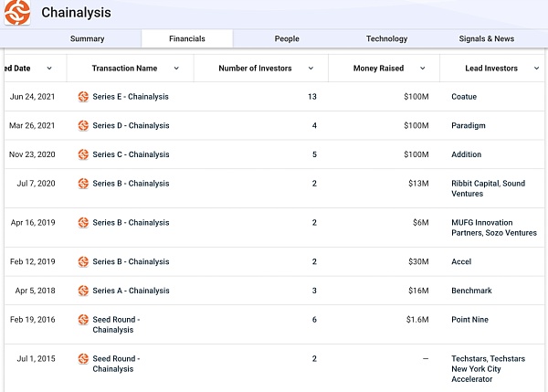Click the Feb 19, 2016 date cell
Image resolution: width=548 pixels, height=392 pixels.
pyautogui.click(x=33, y=319)
